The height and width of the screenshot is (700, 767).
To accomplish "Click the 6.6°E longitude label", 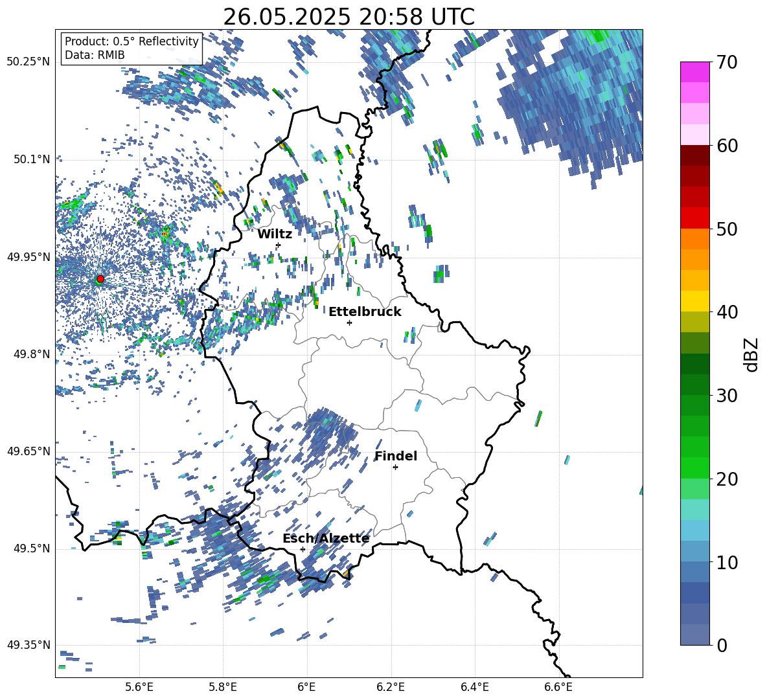I will point(558,687).
